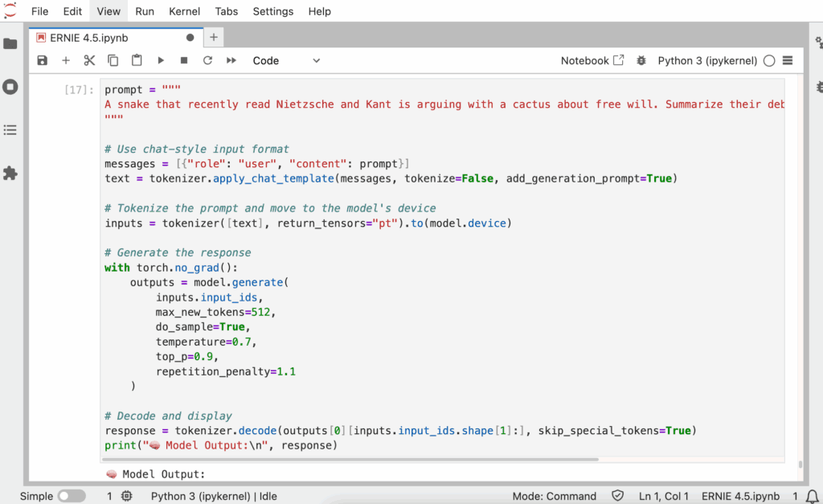This screenshot has height=504, width=823.
Task: Click the 'temperature=0.7,' line
Action: click(206, 342)
